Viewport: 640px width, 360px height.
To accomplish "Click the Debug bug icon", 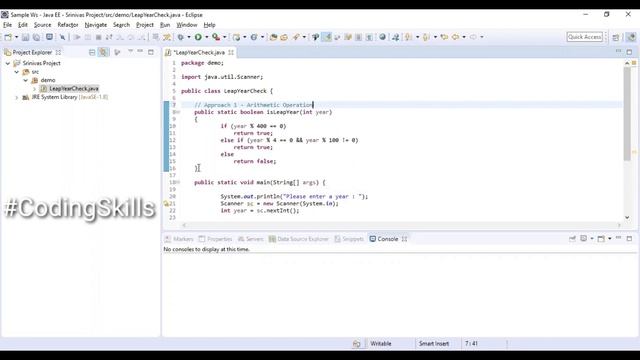I will point(180,37).
